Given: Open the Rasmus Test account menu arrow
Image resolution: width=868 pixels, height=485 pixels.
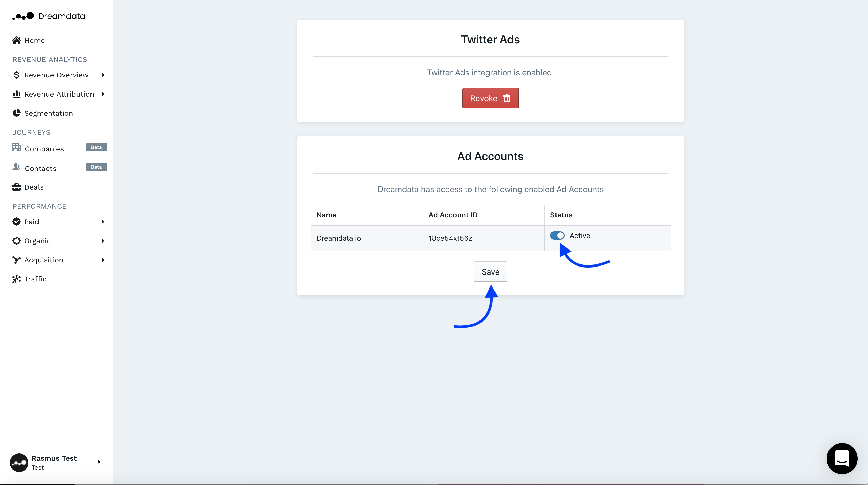Looking at the screenshot, I should tap(99, 462).
